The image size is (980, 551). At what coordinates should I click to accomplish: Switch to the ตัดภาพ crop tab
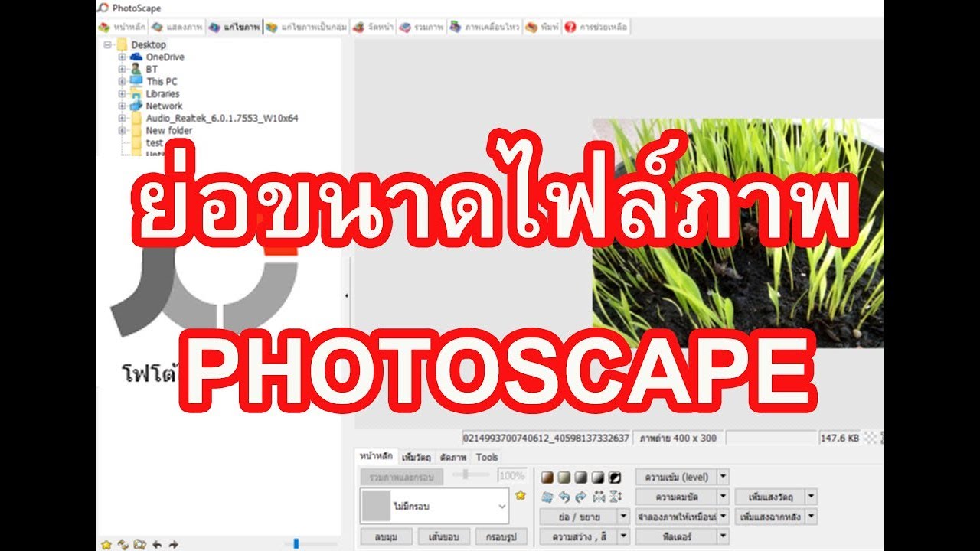click(x=454, y=457)
